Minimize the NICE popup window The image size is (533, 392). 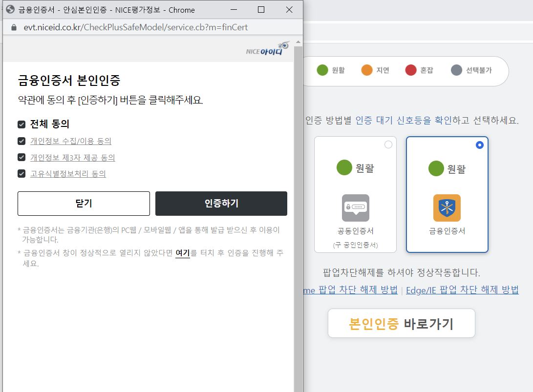click(234, 9)
